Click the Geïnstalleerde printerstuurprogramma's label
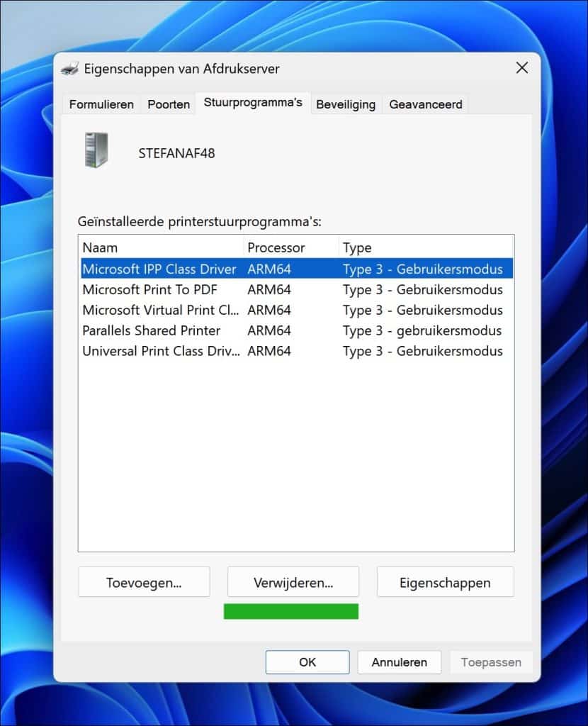The width and height of the screenshot is (588, 726). (199, 221)
